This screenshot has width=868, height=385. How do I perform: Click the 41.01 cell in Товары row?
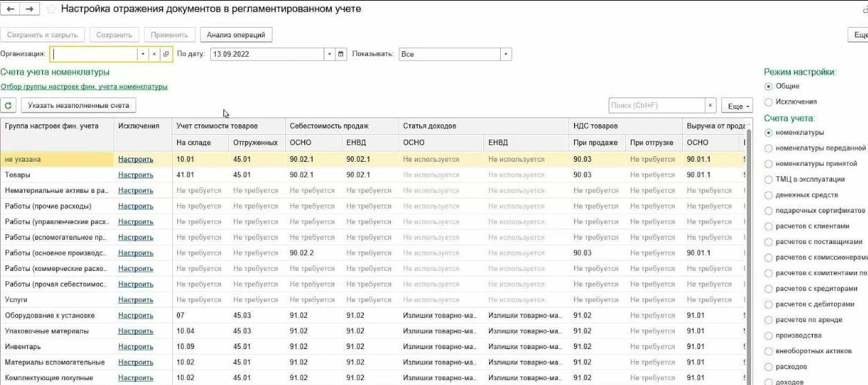200,175
